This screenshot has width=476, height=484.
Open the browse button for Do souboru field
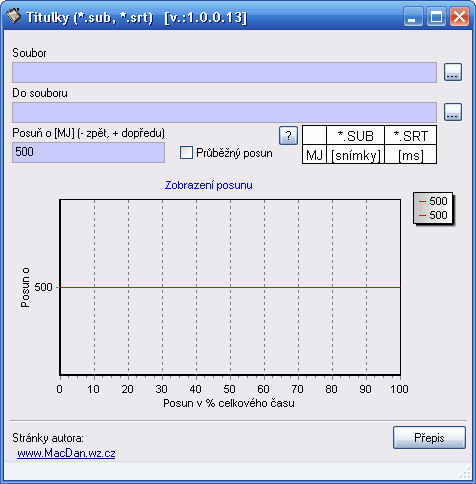[x=453, y=112]
